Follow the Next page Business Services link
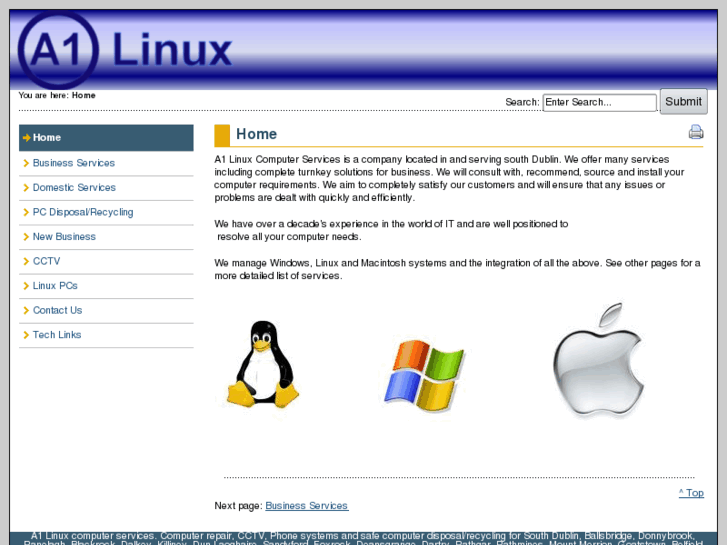The height and width of the screenshot is (545, 727). coord(306,506)
